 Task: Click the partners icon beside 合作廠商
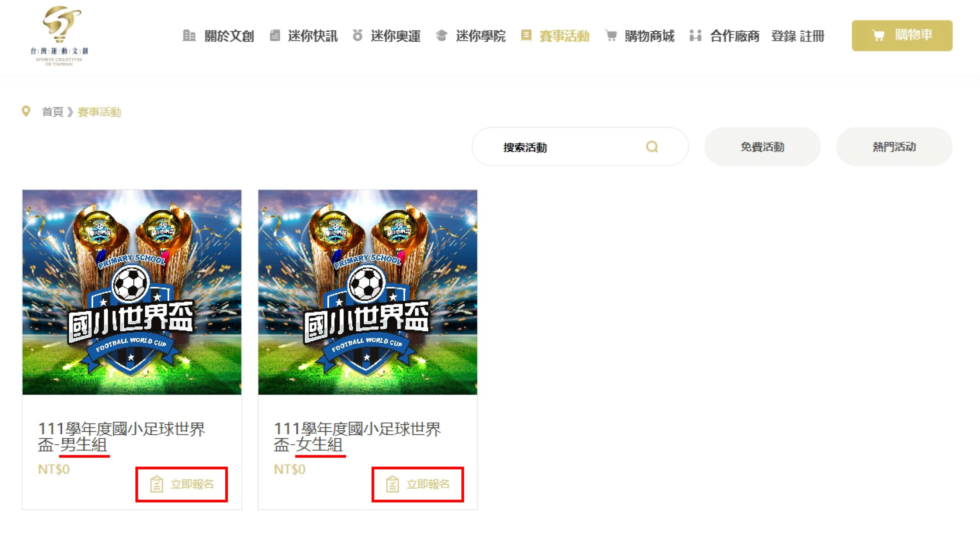pyautogui.click(x=695, y=36)
